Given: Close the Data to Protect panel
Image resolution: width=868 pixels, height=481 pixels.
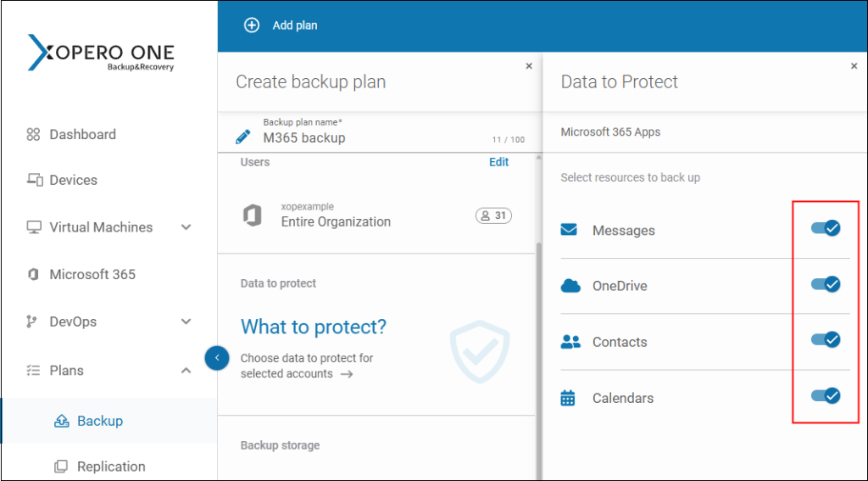Looking at the screenshot, I should click(854, 66).
